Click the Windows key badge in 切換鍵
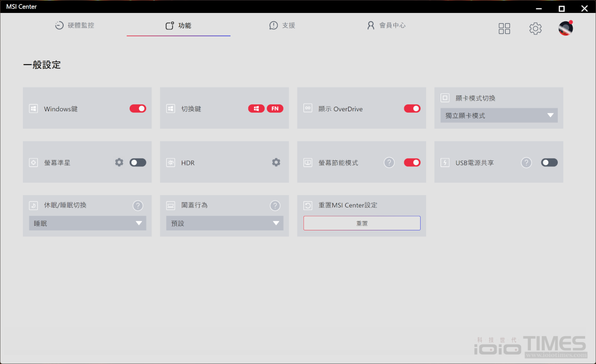The height and width of the screenshot is (364, 596). (256, 108)
